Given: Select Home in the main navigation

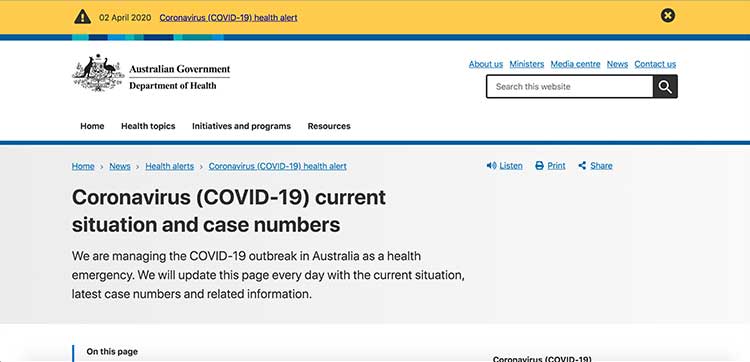Looking at the screenshot, I should coord(92,126).
